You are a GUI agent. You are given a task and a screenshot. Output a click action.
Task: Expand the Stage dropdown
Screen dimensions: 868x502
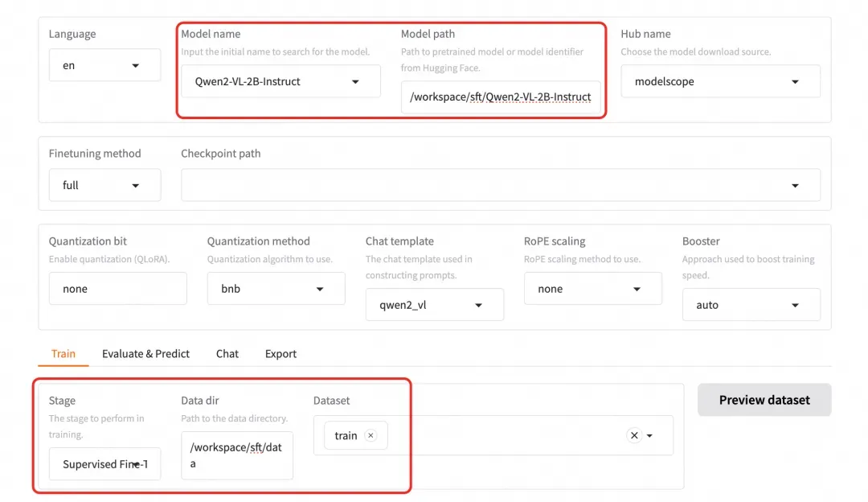click(x=137, y=464)
